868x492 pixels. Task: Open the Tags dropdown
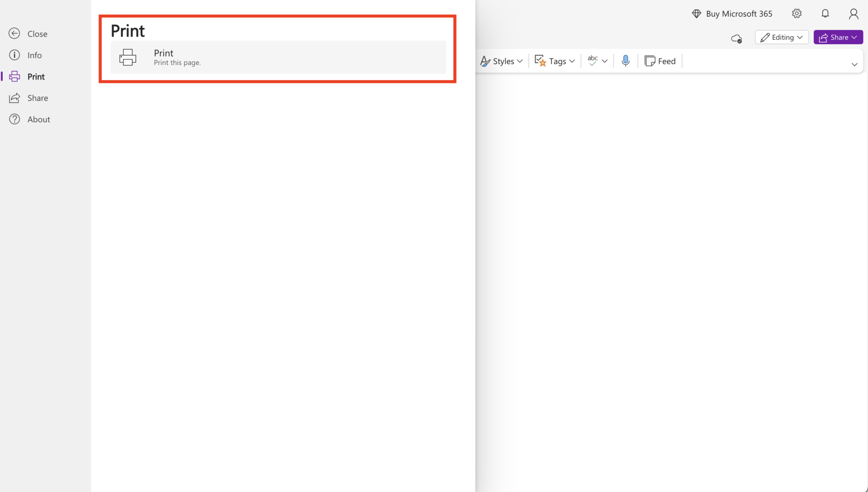[554, 61]
